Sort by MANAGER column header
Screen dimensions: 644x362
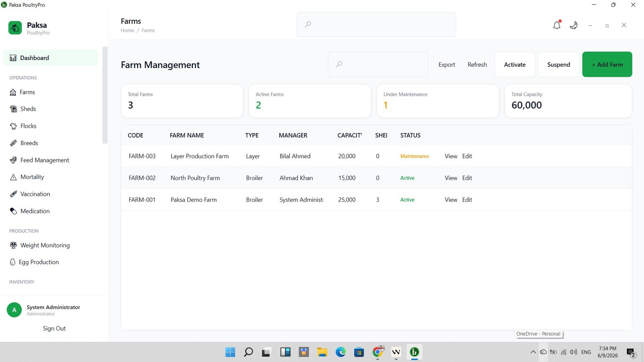point(293,136)
